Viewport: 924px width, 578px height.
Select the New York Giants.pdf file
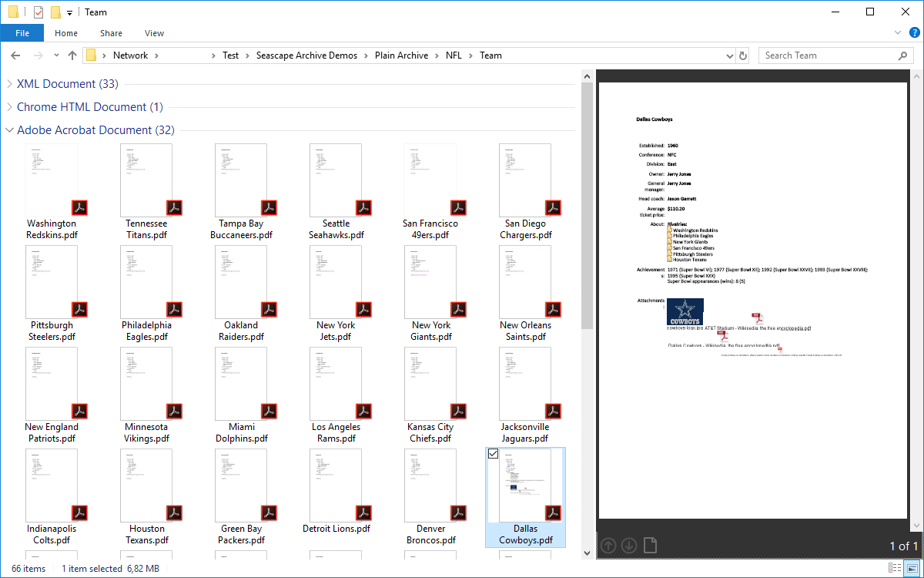click(x=430, y=293)
